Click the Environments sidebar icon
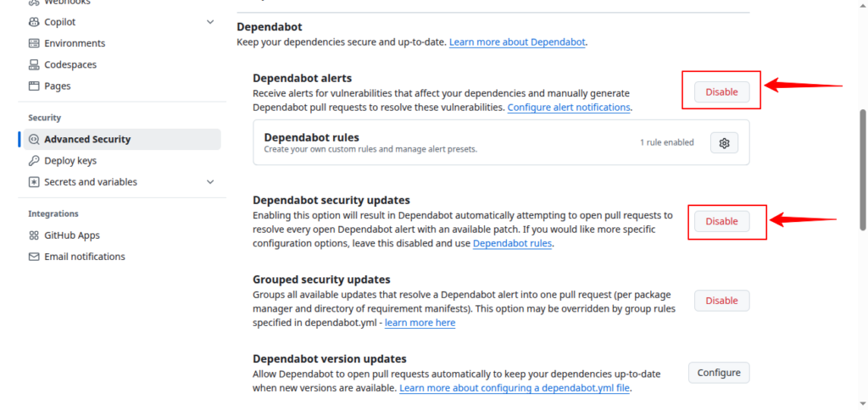This screenshot has height=410, width=868. tap(34, 43)
